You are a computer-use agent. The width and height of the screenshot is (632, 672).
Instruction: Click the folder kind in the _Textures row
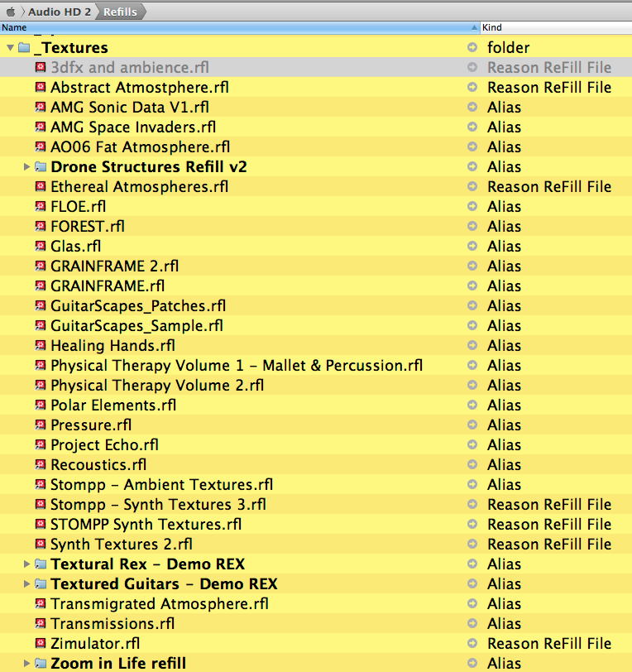(508, 47)
